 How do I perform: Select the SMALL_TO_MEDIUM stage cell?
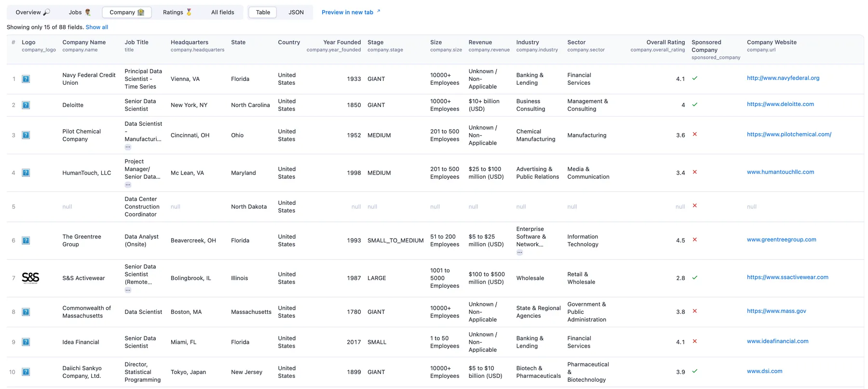(395, 241)
